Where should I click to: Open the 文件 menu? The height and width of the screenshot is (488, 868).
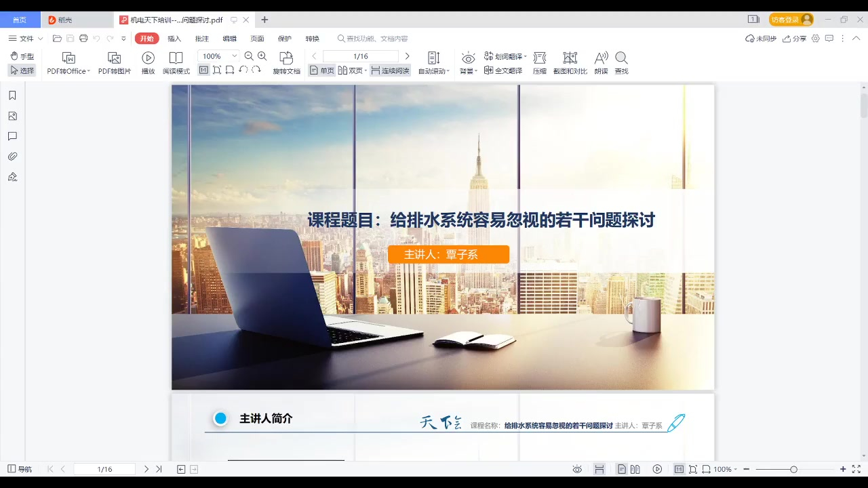coord(26,39)
